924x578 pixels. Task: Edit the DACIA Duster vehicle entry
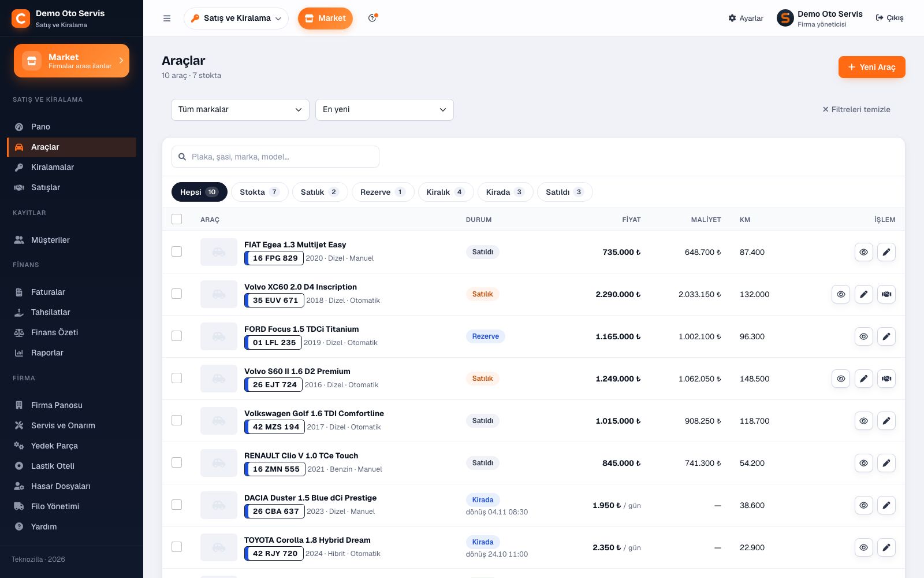[x=886, y=505]
